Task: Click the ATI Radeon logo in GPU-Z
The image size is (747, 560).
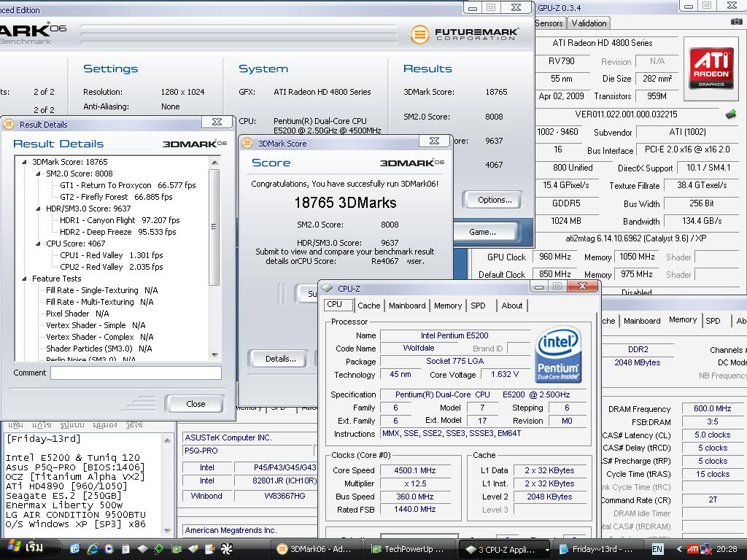Action: point(711,69)
